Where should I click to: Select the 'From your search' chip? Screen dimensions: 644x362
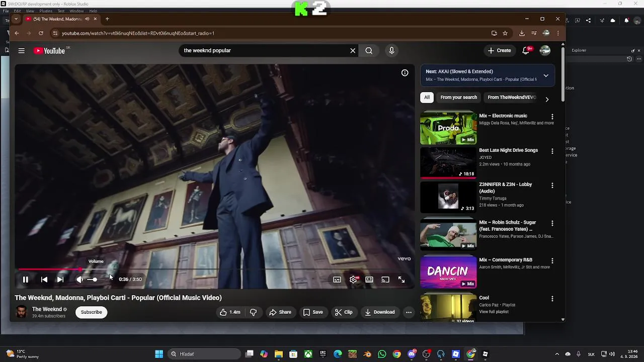pos(458,98)
